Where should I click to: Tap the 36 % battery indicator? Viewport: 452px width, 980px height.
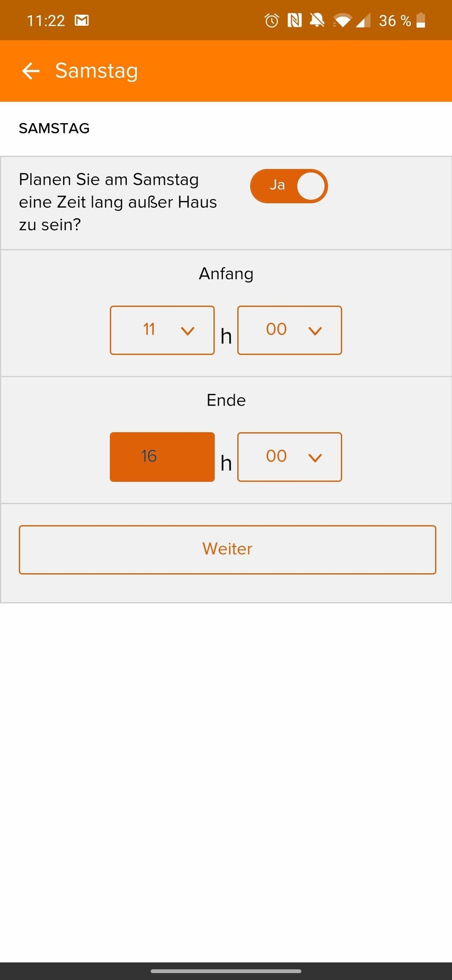[393, 20]
